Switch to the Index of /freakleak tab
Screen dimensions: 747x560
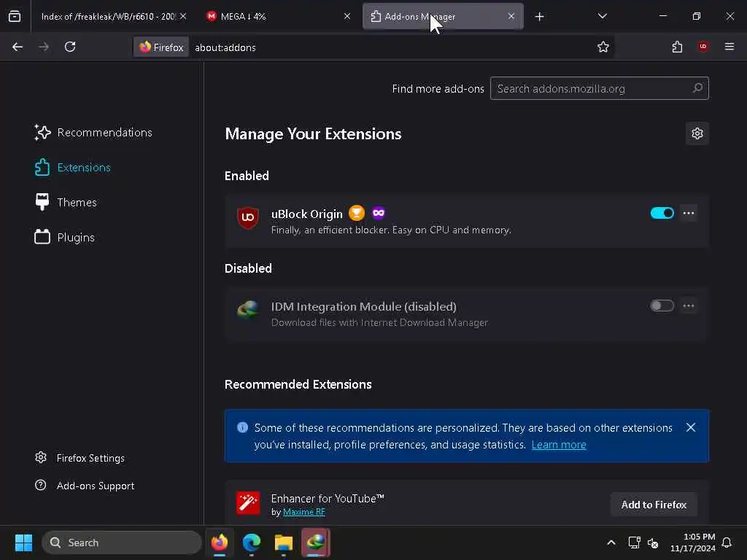tap(108, 16)
